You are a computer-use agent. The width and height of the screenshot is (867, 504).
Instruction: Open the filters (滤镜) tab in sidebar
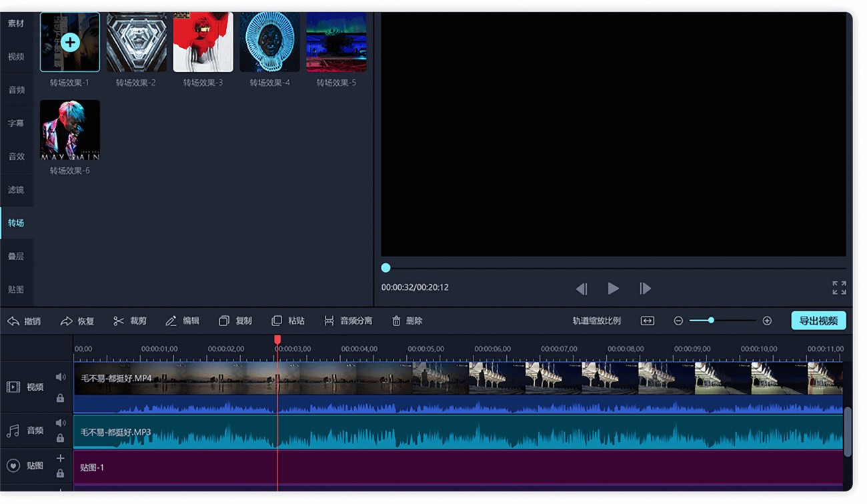pos(16,190)
